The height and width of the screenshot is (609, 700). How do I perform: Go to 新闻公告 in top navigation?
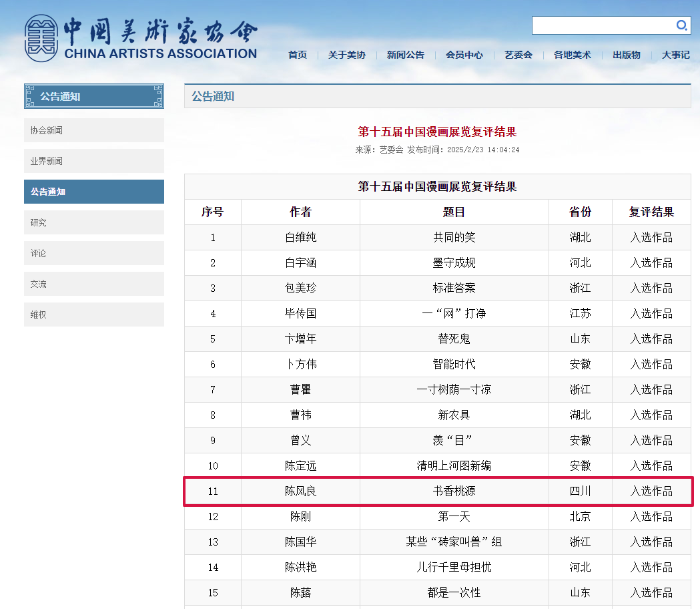click(x=405, y=55)
